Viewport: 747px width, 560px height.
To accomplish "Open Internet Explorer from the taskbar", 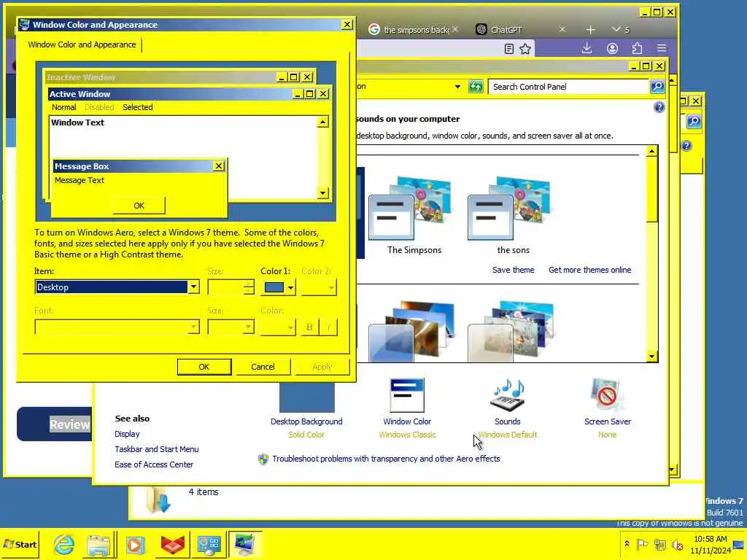I will tap(64, 544).
